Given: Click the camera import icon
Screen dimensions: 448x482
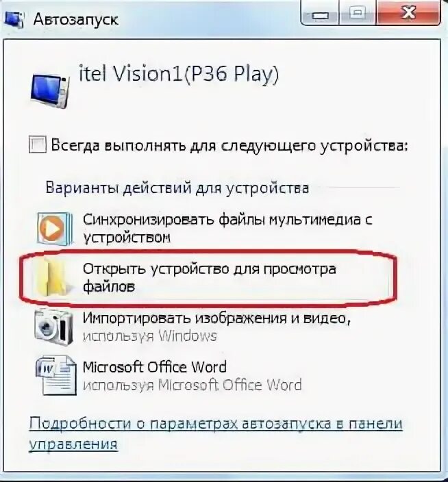Looking at the screenshot, I should 54,327.
